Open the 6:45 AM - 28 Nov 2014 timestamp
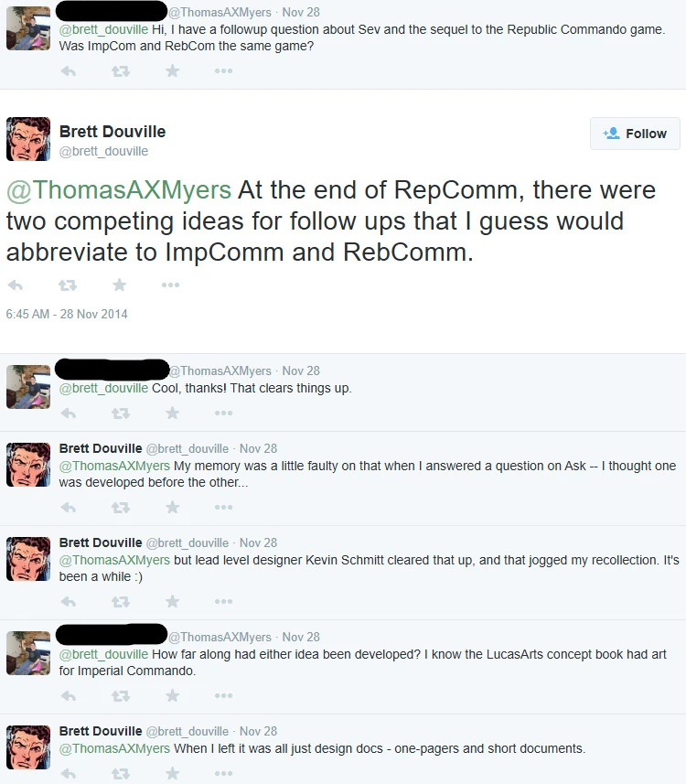The width and height of the screenshot is (686, 784). point(67,314)
